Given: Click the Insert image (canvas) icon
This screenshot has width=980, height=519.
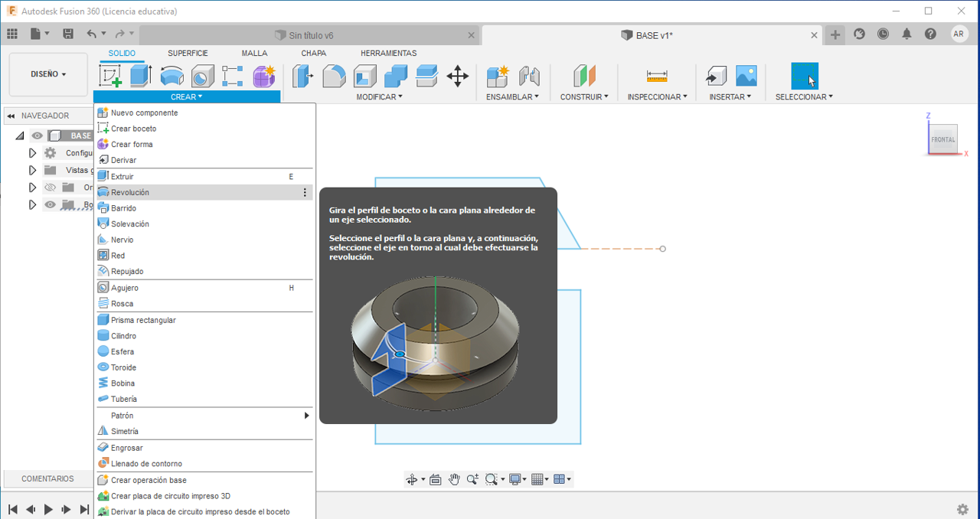Looking at the screenshot, I should click(746, 76).
